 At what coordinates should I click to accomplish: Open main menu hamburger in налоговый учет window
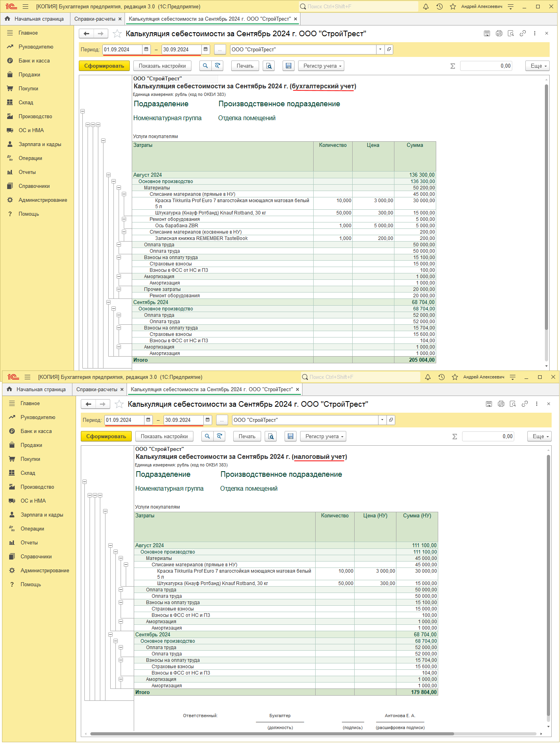click(27, 377)
